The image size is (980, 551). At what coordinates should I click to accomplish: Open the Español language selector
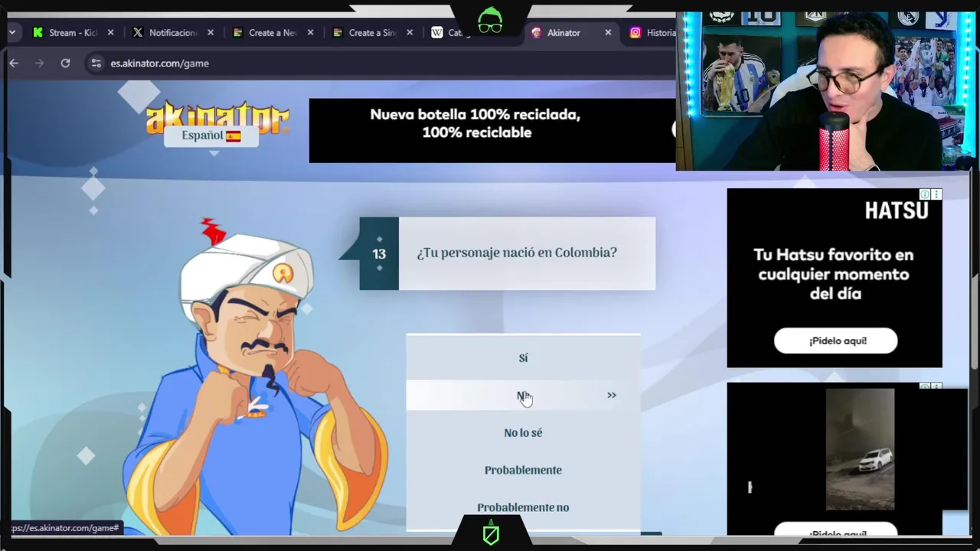point(211,135)
